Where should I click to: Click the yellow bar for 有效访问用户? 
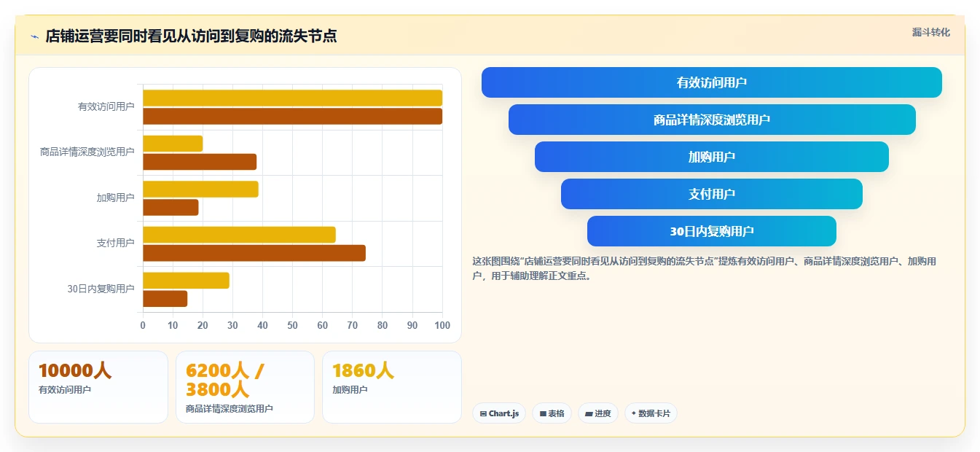click(x=292, y=98)
